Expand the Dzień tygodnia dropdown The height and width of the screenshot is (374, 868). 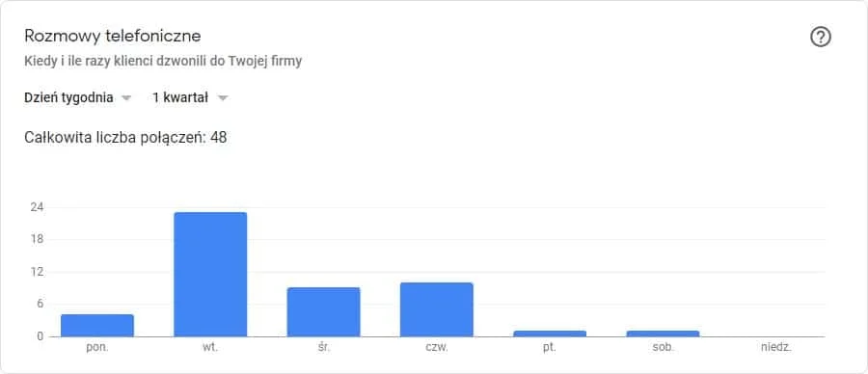click(78, 98)
